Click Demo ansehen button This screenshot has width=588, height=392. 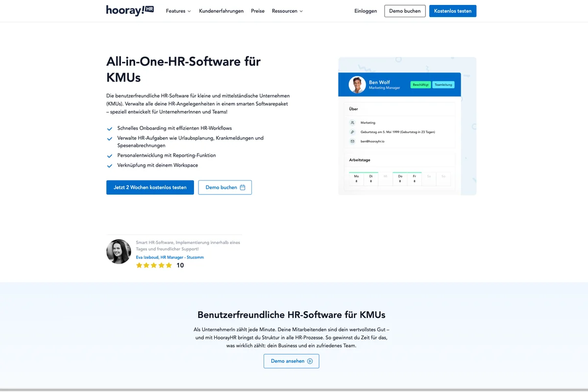point(292,361)
